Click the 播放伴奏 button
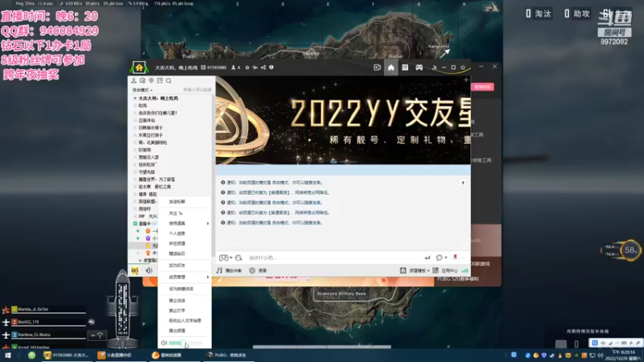 click(229, 270)
